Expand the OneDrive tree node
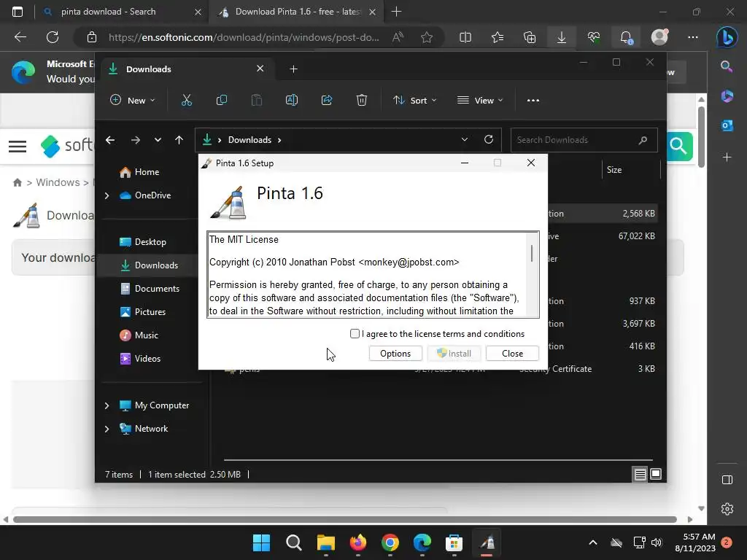Viewport: 747px width, 560px height. click(107, 195)
